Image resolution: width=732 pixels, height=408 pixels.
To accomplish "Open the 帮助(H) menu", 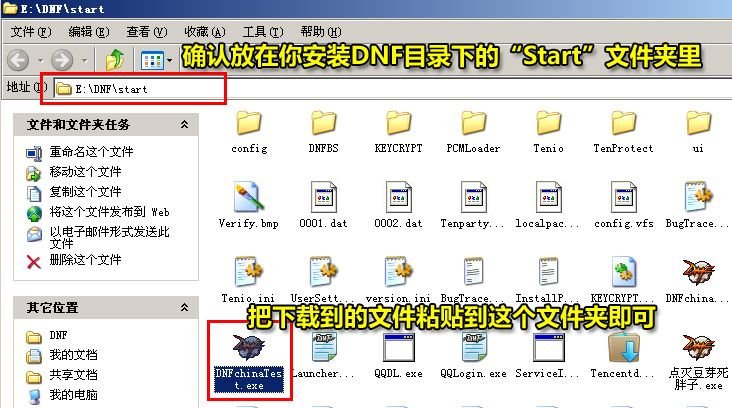I will pyautogui.click(x=321, y=32).
